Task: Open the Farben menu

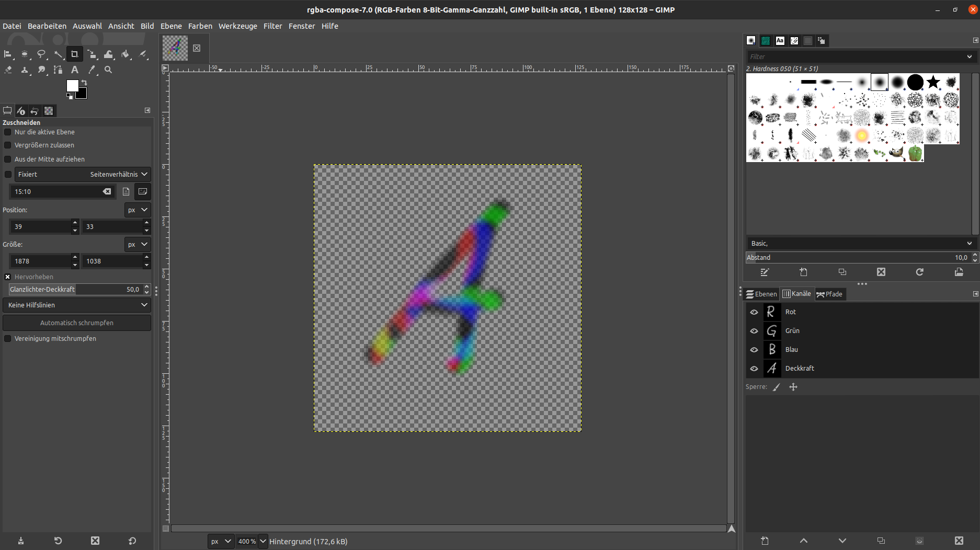Action: (200, 26)
